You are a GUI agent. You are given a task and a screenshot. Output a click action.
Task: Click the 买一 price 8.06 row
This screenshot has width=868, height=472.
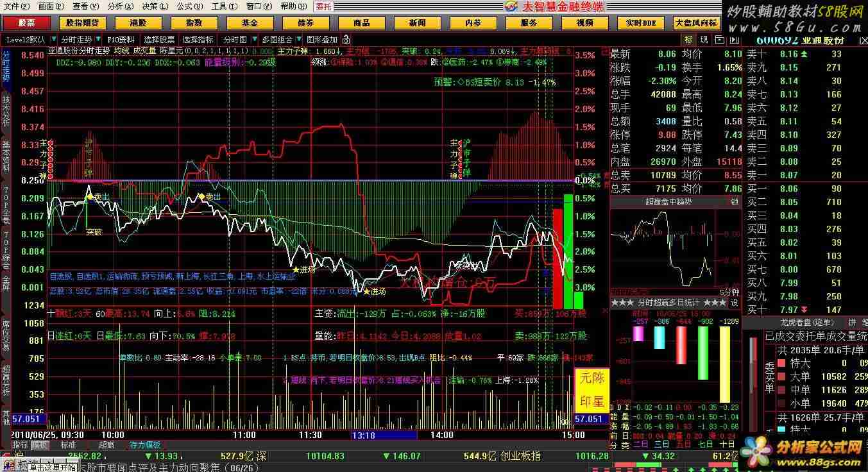coord(805,189)
